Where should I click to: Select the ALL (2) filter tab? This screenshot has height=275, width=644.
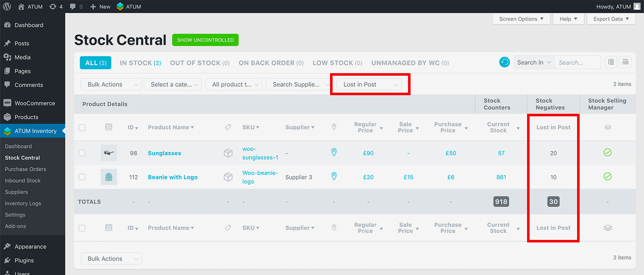(96, 63)
